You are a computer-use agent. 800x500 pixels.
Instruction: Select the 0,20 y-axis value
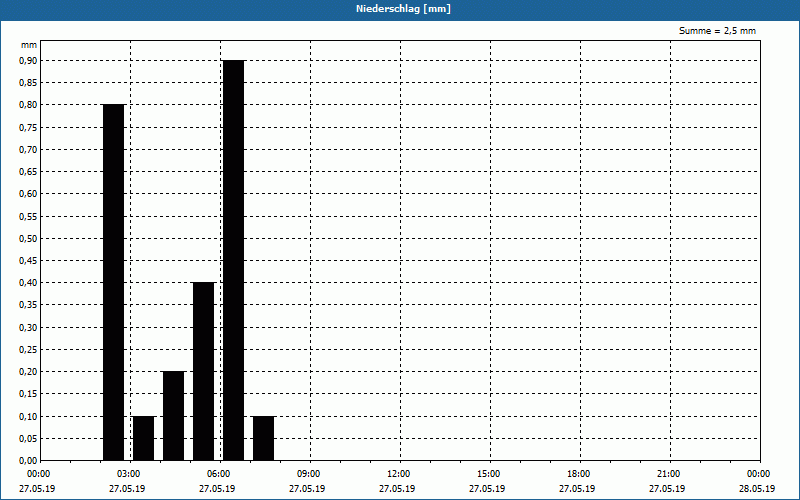point(28,372)
